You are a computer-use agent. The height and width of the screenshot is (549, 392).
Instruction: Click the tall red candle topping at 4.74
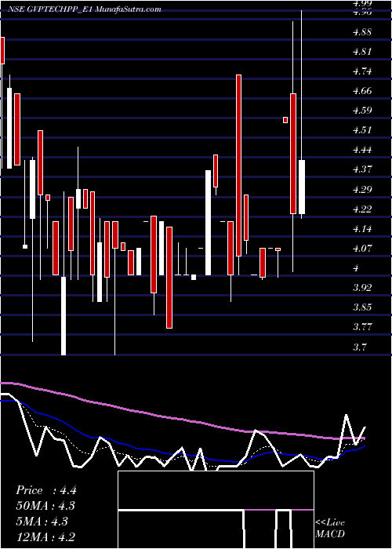(238, 165)
